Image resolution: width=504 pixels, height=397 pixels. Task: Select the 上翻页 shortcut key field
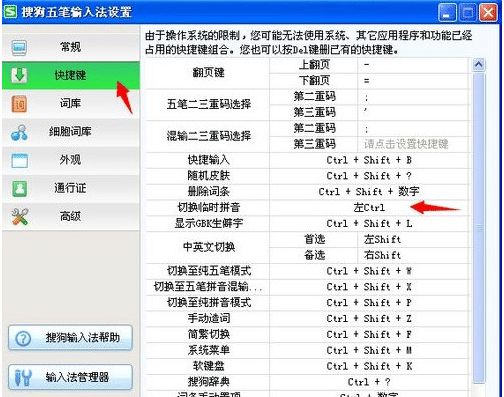413,65
